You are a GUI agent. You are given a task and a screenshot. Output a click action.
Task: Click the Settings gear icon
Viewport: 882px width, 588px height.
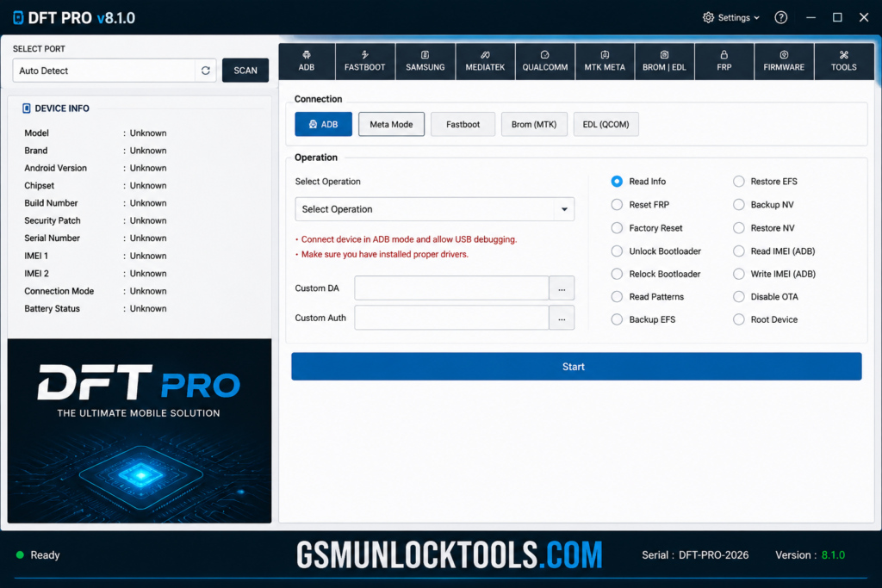click(708, 17)
